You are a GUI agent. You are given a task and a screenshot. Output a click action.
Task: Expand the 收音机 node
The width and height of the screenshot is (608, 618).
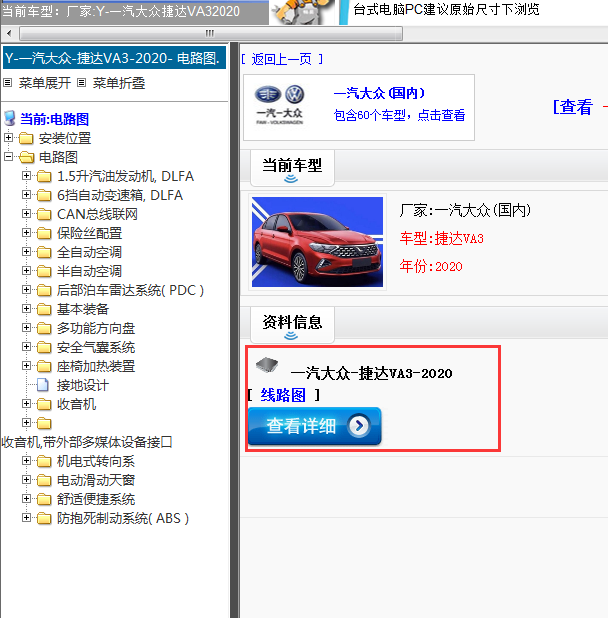click(x=26, y=404)
